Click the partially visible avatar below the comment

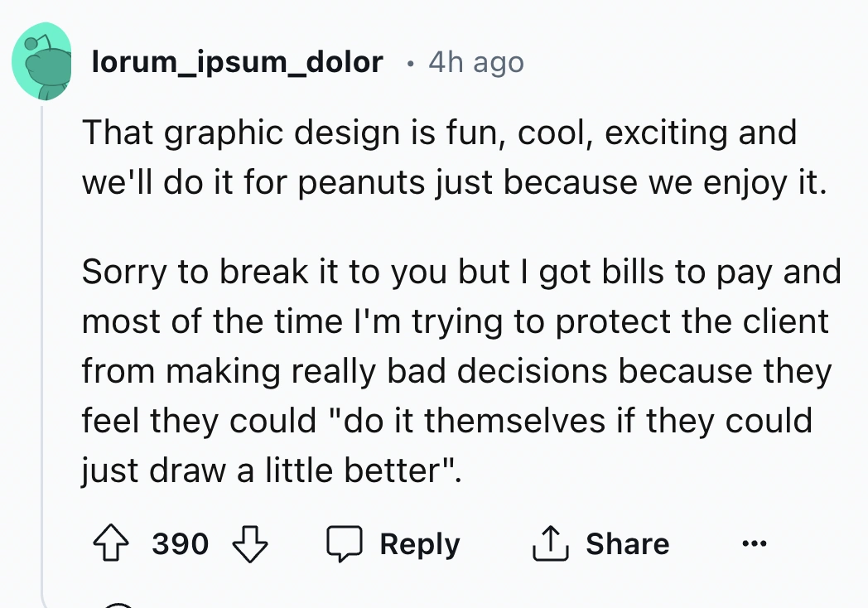click(x=118, y=605)
